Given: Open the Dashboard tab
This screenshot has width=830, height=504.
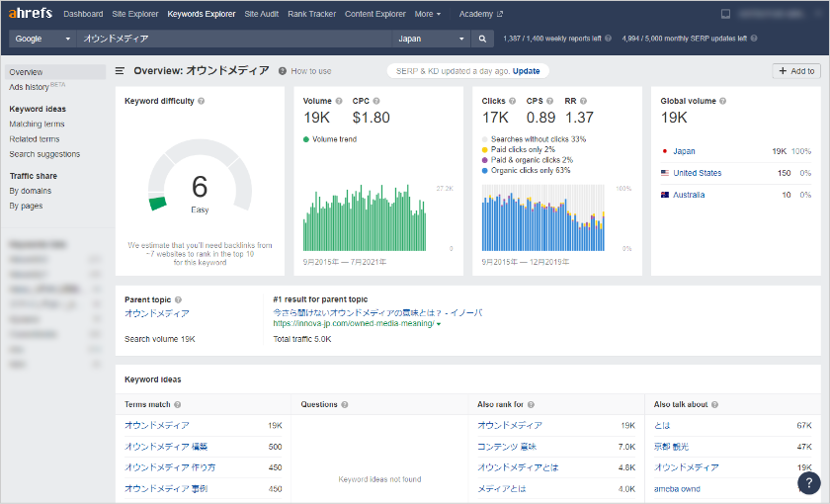Looking at the screenshot, I should point(83,14).
